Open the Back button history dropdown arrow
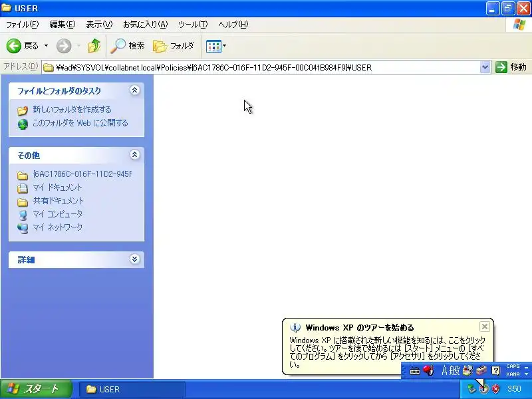This screenshot has width=532, height=399. coord(46,46)
